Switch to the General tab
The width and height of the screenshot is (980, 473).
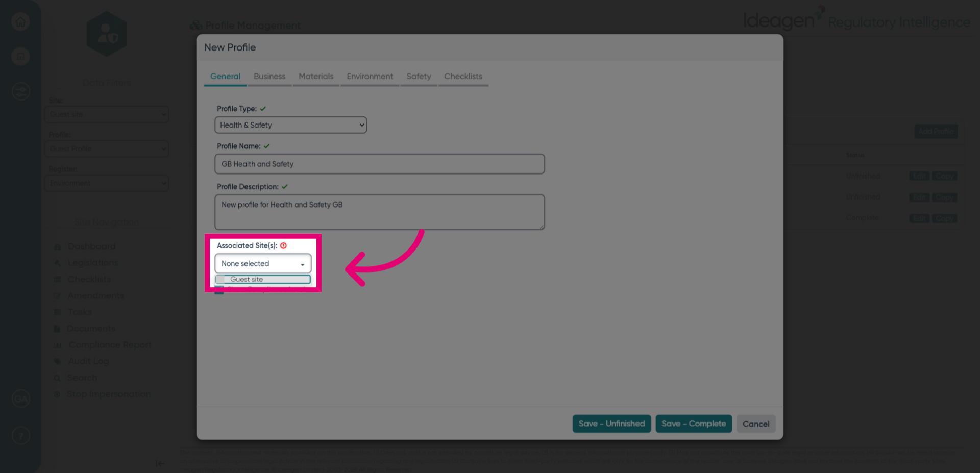[x=225, y=77]
